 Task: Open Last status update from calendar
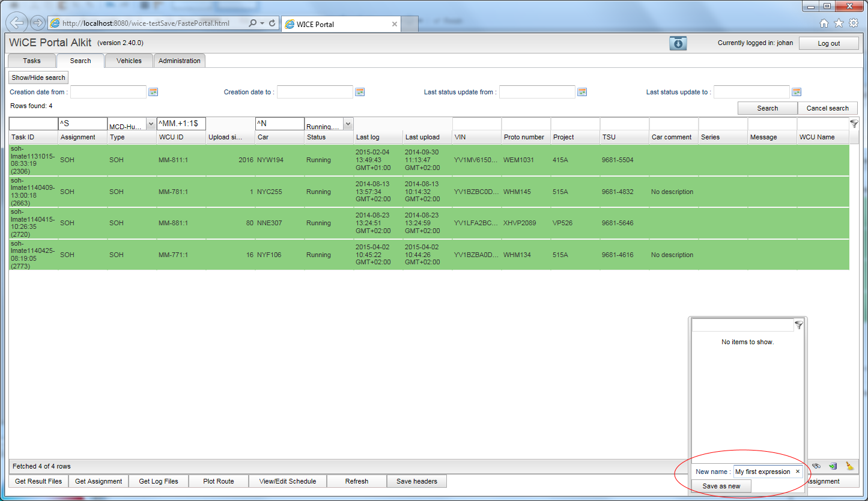pyautogui.click(x=581, y=92)
